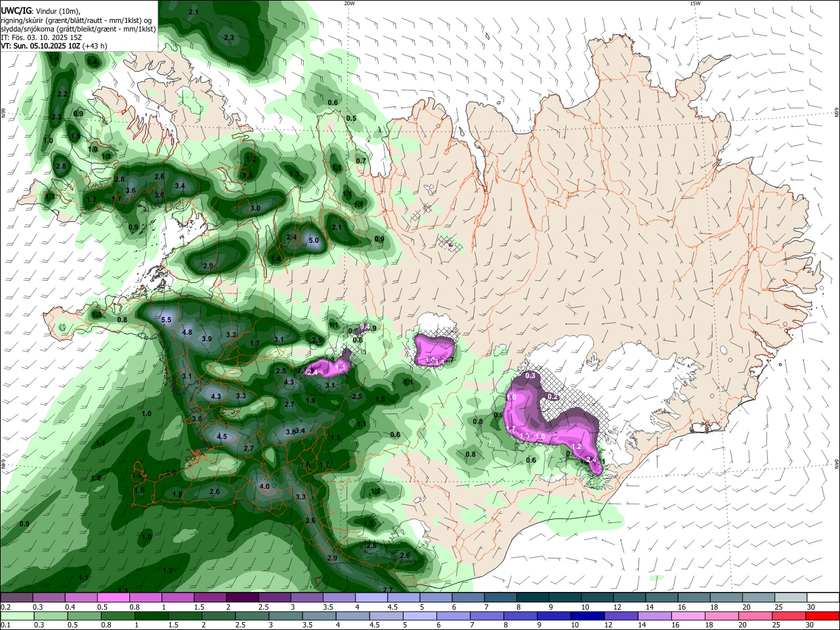This screenshot has width=840, height=630.
Task: Click the title text 'UWC/IG: Vindur (10m)'
Action: pos(41,10)
